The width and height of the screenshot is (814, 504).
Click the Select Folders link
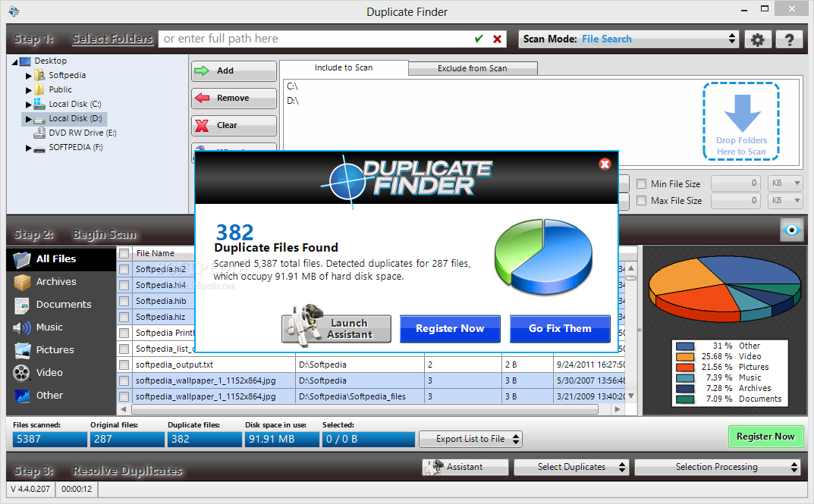pos(112,39)
